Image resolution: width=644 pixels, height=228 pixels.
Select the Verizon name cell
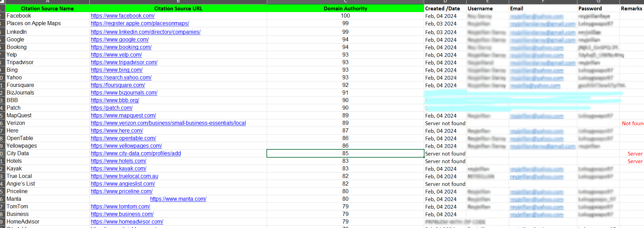tap(47, 123)
